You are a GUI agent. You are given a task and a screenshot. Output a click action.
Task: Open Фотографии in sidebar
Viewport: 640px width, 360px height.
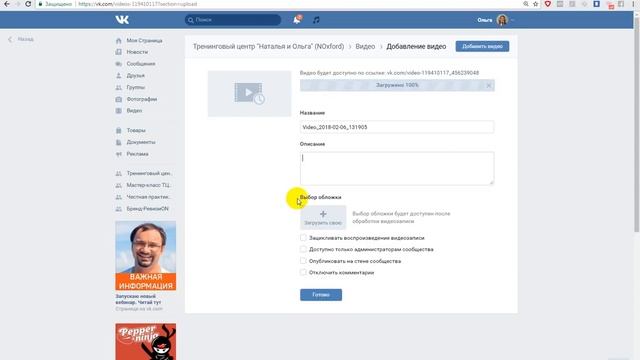(142, 99)
